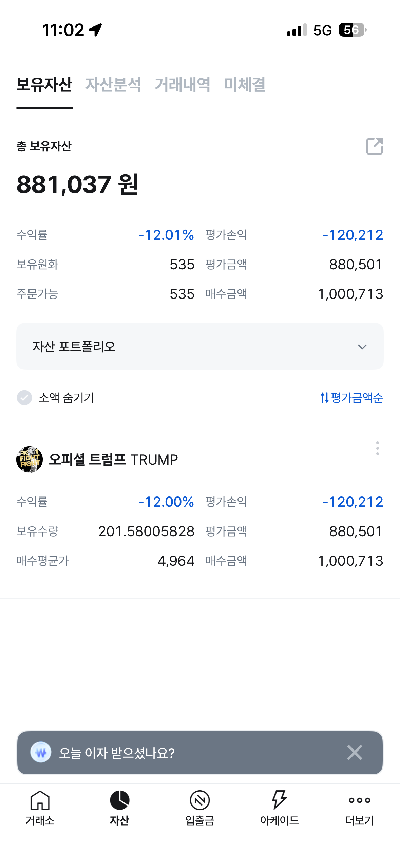
Task: Open the 거래소 exchange home icon
Action: (40, 800)
